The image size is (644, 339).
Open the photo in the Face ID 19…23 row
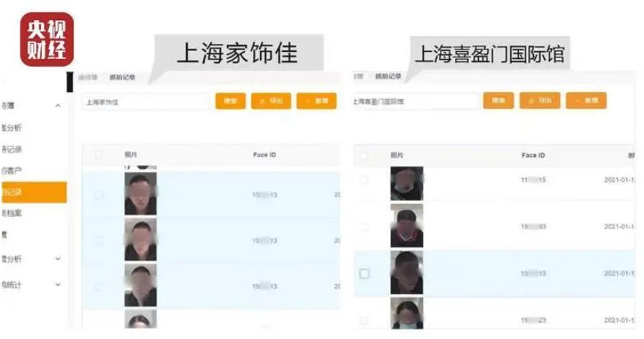(407, 314)
